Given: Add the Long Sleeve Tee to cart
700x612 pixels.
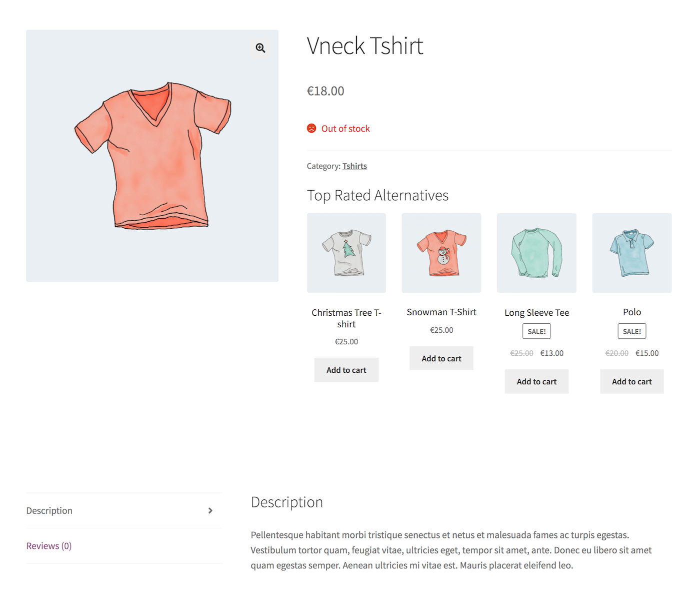Looking at the screenshot, I should pos(536,381).
